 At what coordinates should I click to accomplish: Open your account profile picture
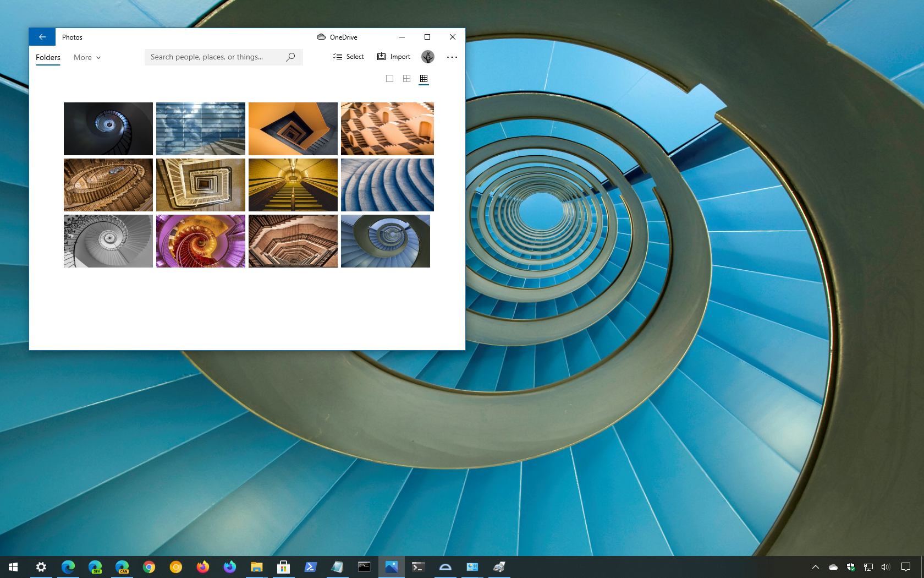[x=427, y=57]
